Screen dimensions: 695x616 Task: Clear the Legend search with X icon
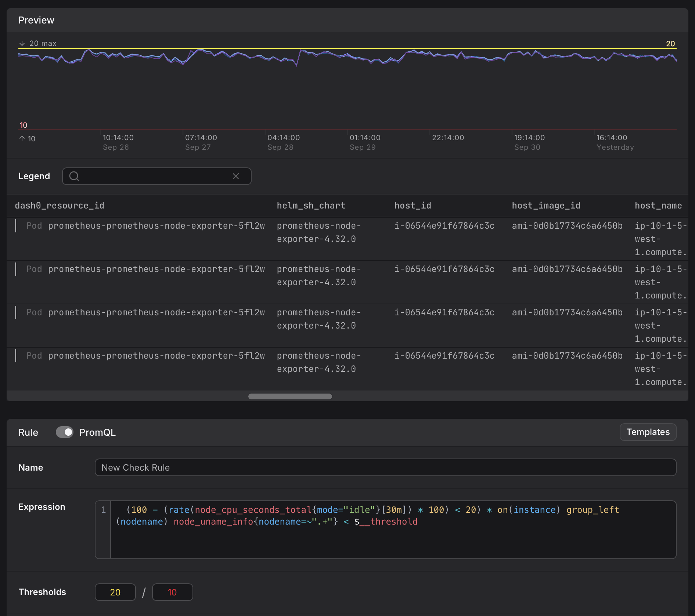pos(236,176)
